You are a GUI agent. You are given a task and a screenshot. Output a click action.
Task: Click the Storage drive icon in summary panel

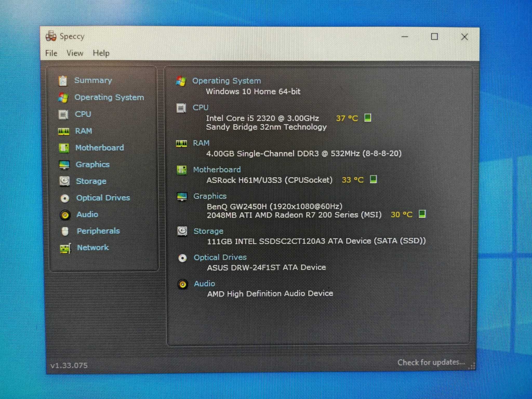[182, 231]
